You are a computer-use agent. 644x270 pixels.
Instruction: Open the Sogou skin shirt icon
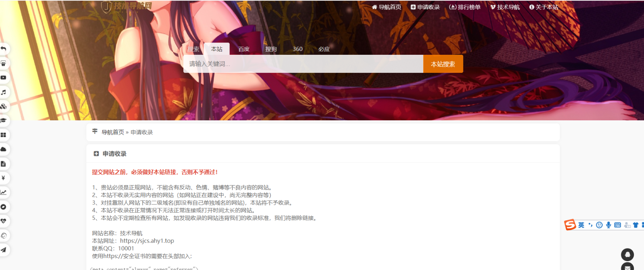point(636,225)
